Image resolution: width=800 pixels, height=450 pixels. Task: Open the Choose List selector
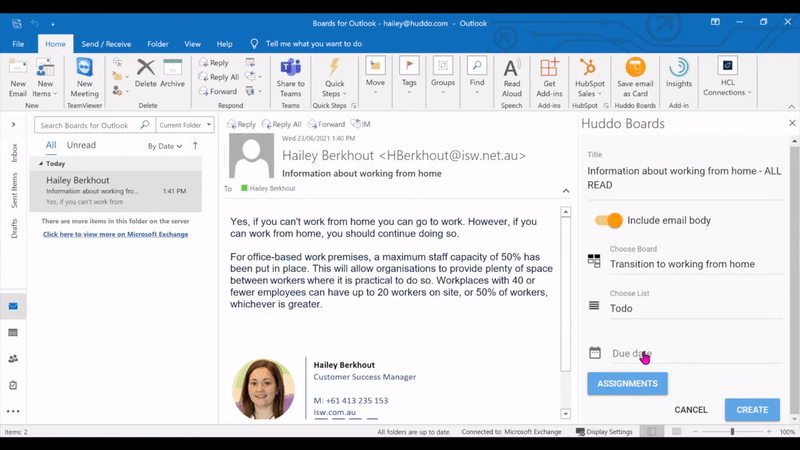pos(696,308)
